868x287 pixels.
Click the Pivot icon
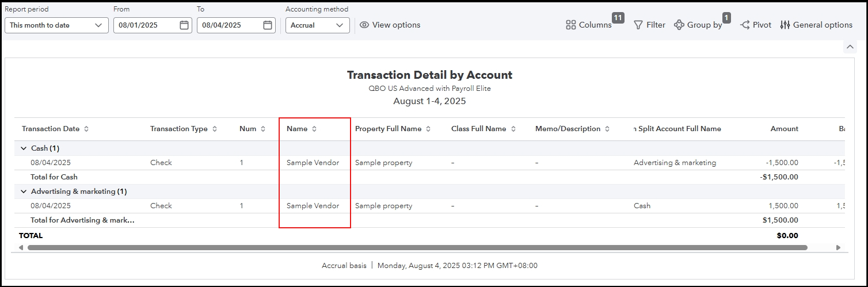[745, 25]
